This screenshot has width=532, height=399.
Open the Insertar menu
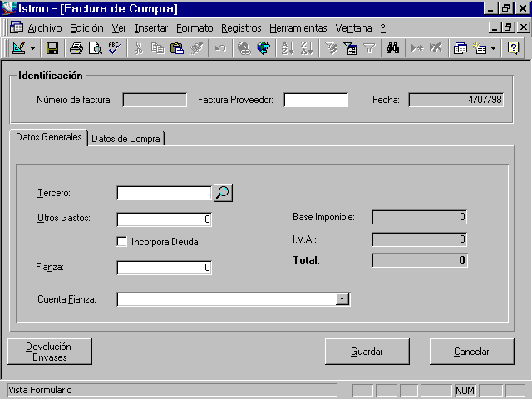pos(151,27)
